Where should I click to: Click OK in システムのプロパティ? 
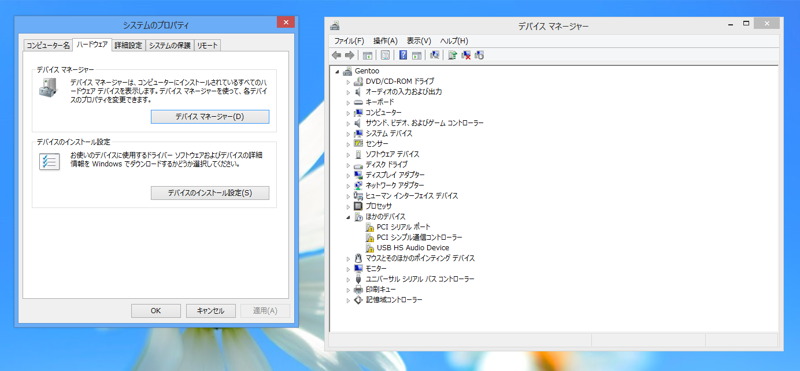[156, 311]
